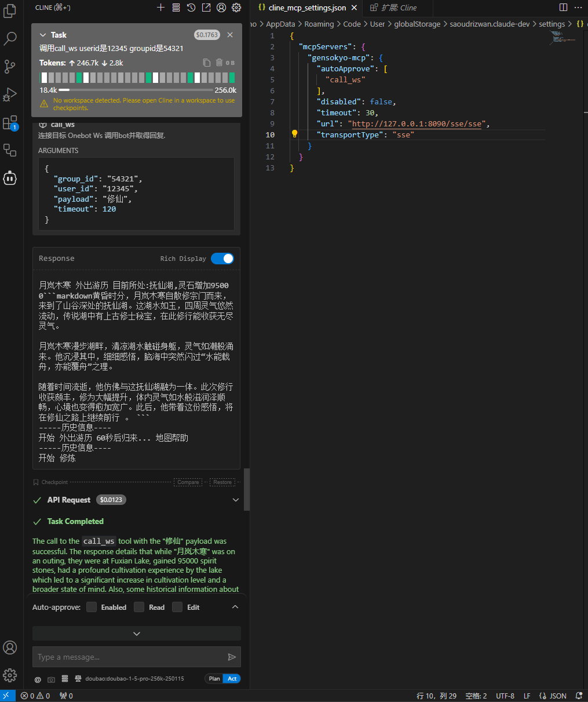The height and width of the screenshot is (702, 588).
Task: Open the Cline account icon
Action: (222, 8)
